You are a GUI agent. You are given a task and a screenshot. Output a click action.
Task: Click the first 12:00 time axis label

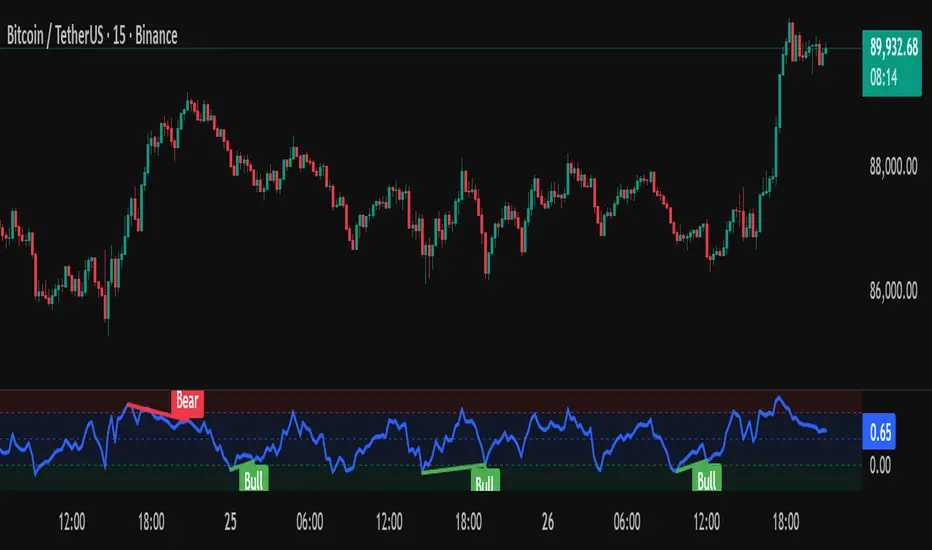tap(72, 522)
